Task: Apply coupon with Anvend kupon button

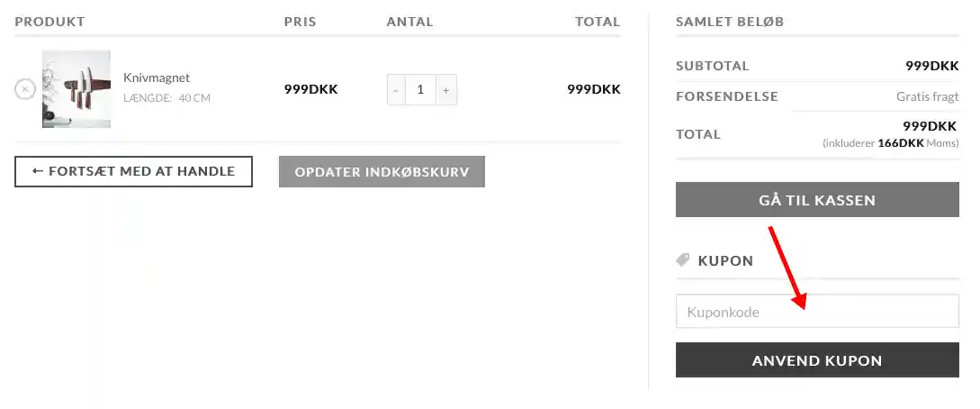Action: [x=817, y=360]
